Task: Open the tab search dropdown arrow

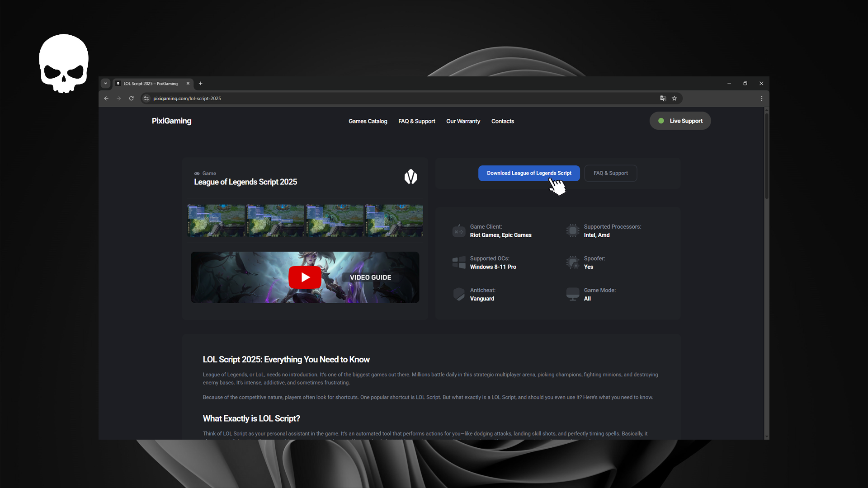Action: click(x=105, y=84)
